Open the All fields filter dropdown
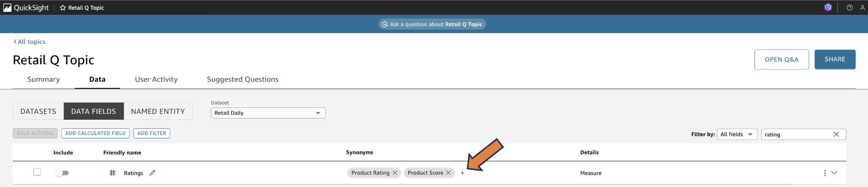This screenshot has height=187, width=868. coord(737,134)
